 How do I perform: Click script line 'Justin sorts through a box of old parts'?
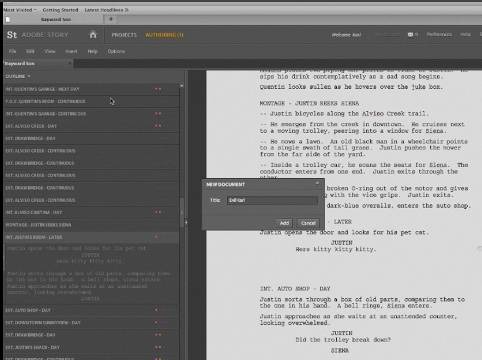coord(362,299)
